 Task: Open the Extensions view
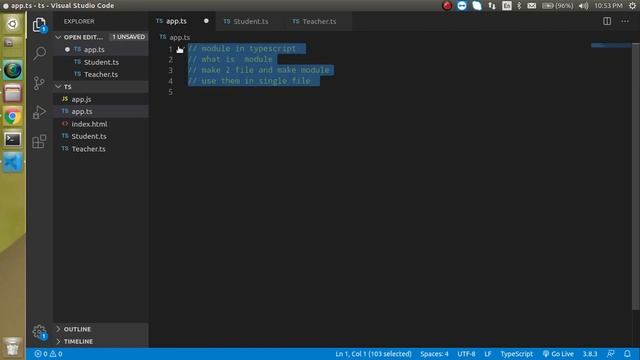(x=39, y=142)
